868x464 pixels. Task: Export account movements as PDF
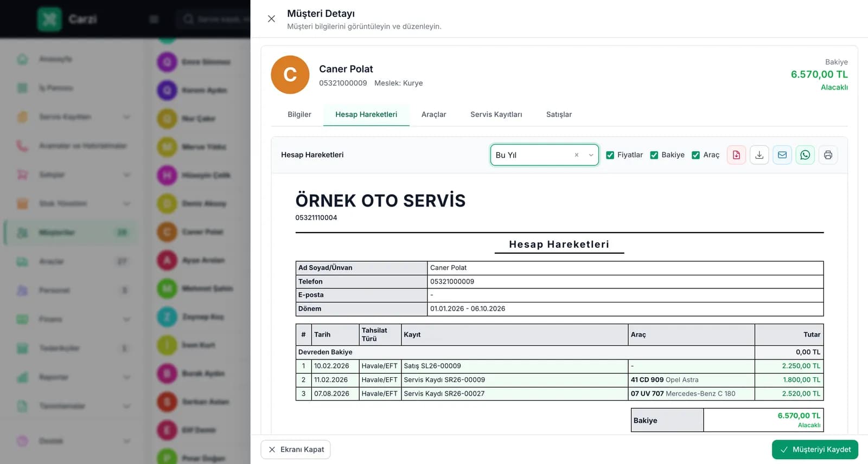[x=736, y=155]
